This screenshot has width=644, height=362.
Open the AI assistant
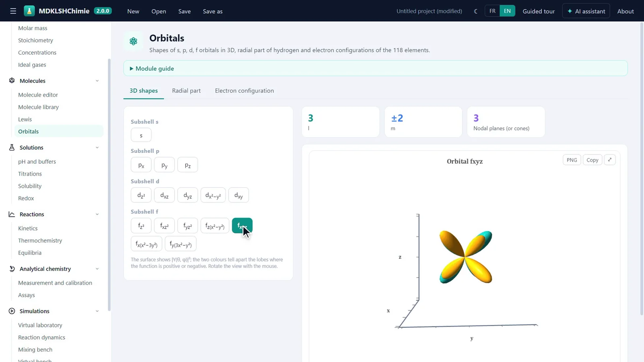(x=586, y=11)
